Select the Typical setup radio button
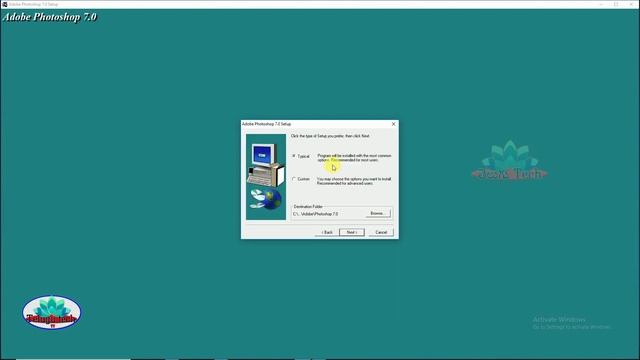 pos(293,156)
